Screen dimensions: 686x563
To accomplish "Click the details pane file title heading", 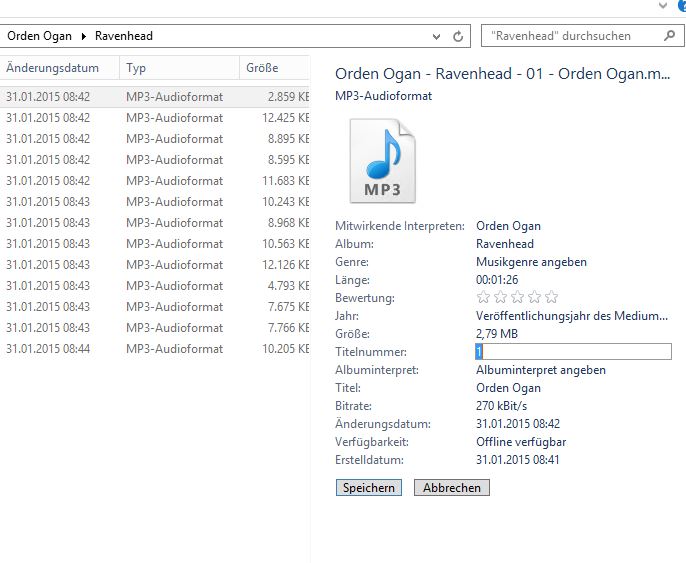I will click(502, 74).
